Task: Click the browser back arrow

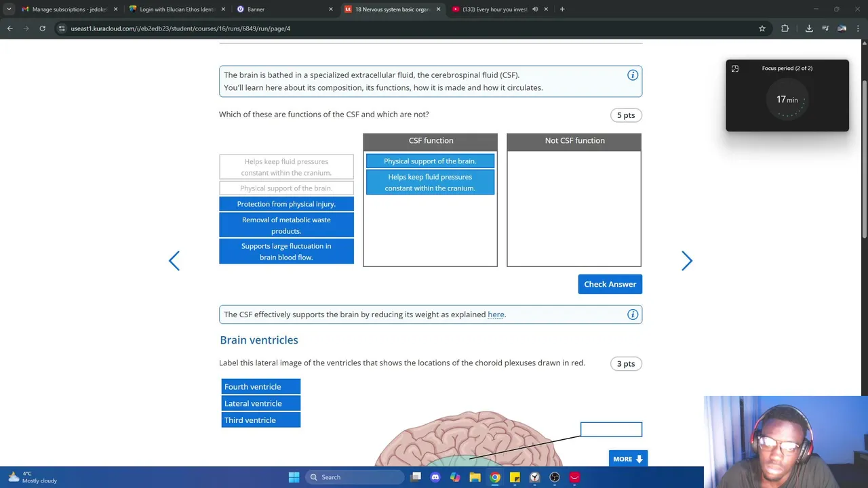Action: tap(9, 28)
